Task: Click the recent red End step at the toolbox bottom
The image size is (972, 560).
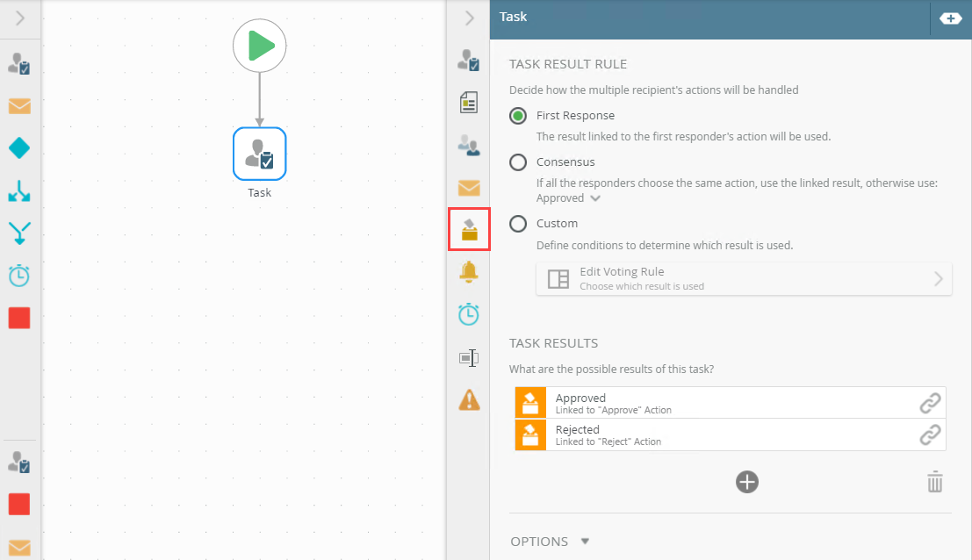Action: tap(19, 504)
